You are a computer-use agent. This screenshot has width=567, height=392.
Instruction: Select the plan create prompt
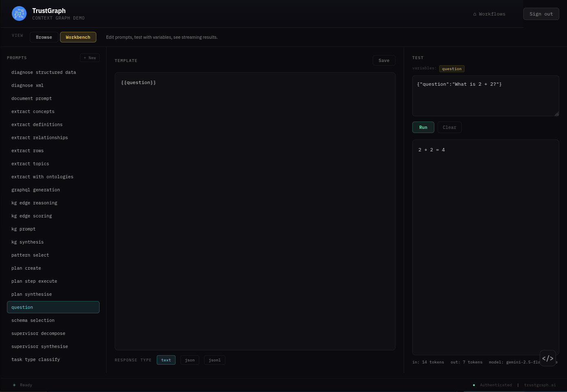[53, 268]
